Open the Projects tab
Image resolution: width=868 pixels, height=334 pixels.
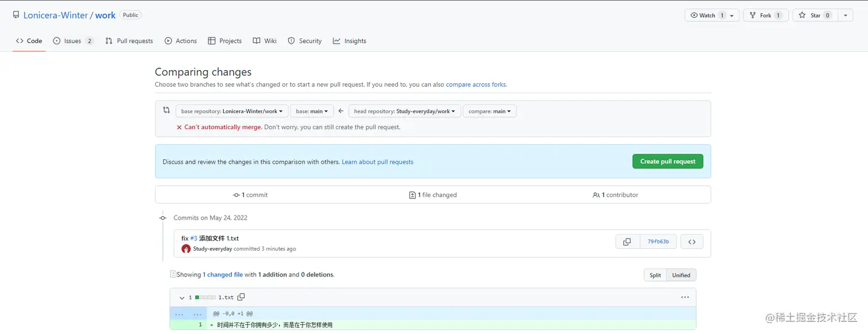224,41
